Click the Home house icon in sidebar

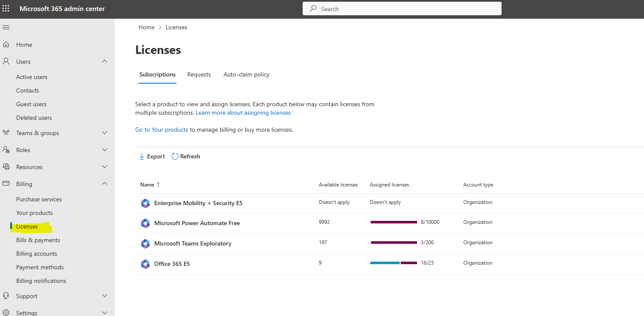pos(6,44)
